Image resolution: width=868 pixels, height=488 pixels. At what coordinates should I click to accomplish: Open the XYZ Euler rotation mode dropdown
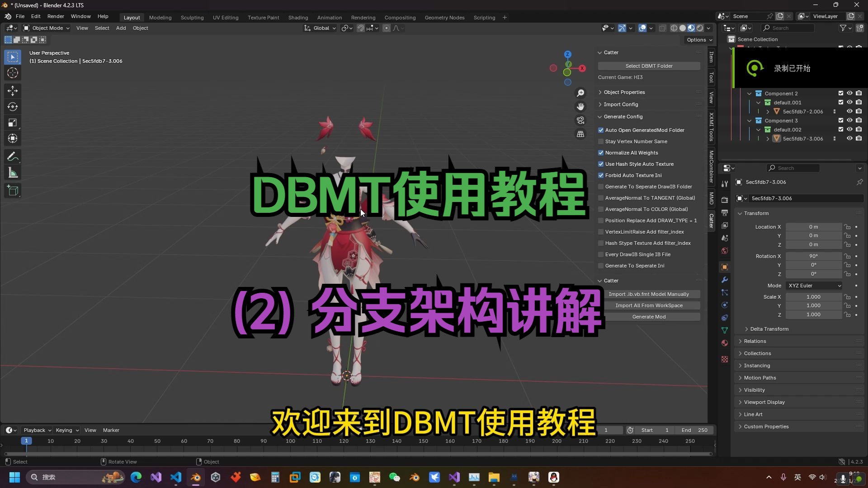814,286
